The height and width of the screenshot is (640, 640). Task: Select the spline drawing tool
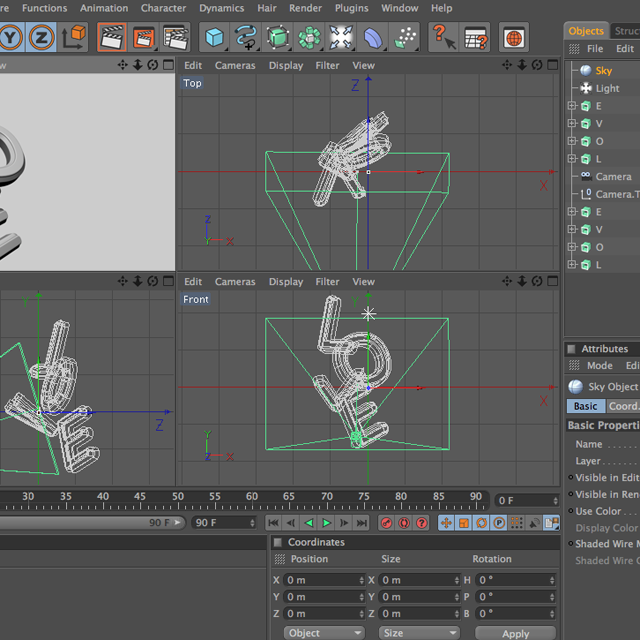point(246,38)
